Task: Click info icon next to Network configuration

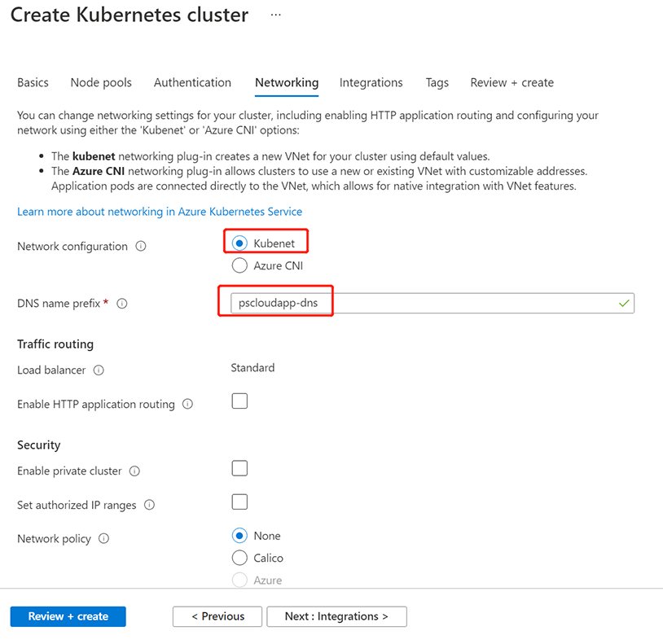Action: click(x=141, y=246)
